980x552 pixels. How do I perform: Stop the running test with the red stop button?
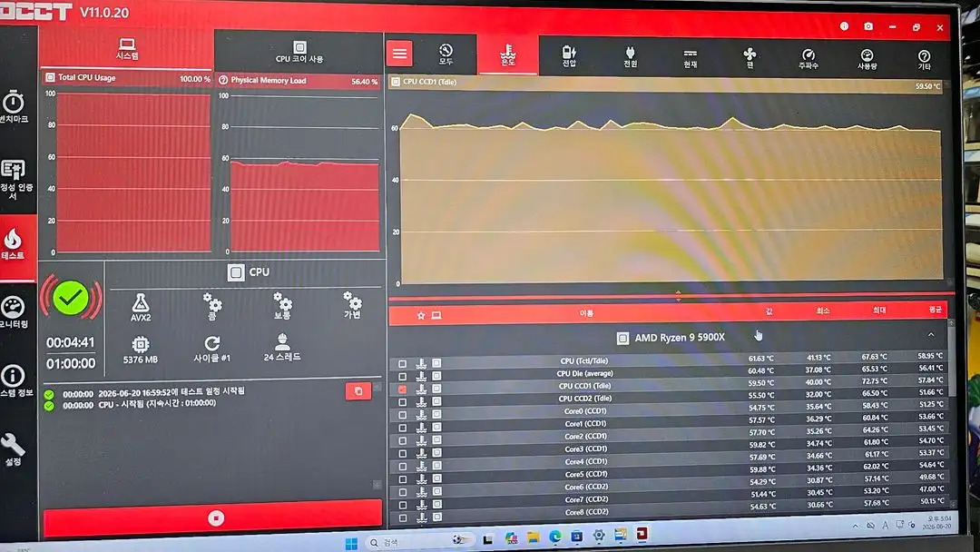[213, 518]
